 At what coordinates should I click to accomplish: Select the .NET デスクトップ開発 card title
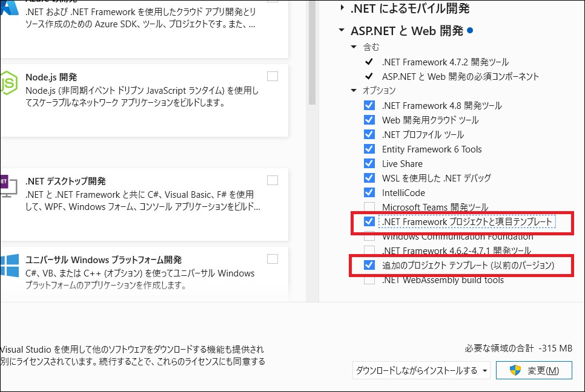click(x=65, y=181)
